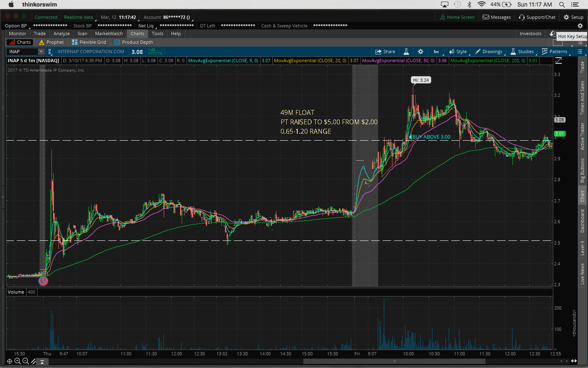Select the drawing lines tool at chart bottom
Image resolution: width=588 pixels, height=368 pixels.
coord(33,361)
